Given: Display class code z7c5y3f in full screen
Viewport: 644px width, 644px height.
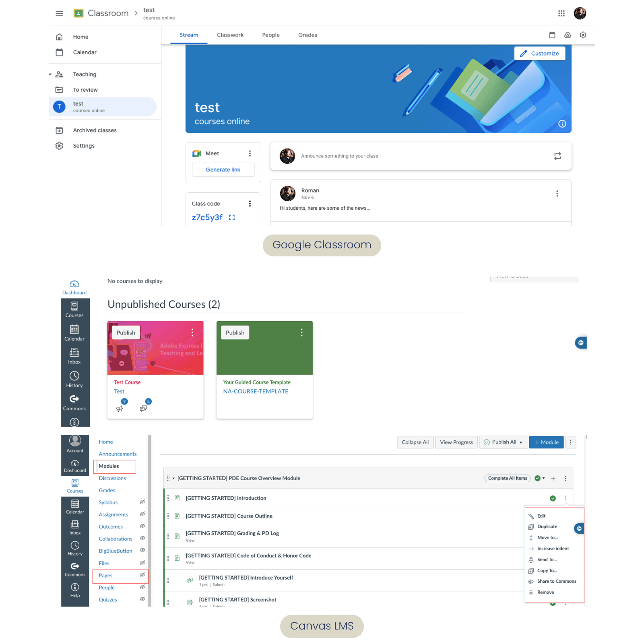Looking at the screenshot, I should tap(231, 217).
